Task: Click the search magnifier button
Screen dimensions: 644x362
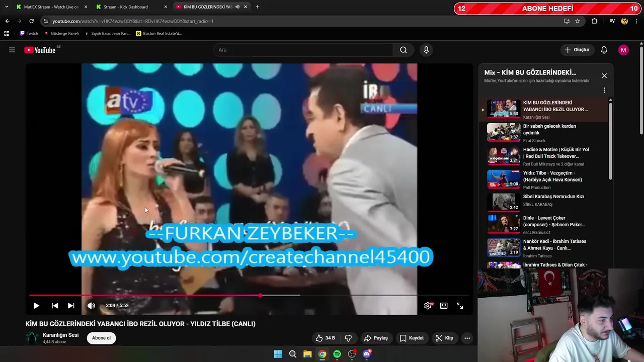Action: point(404,50)
